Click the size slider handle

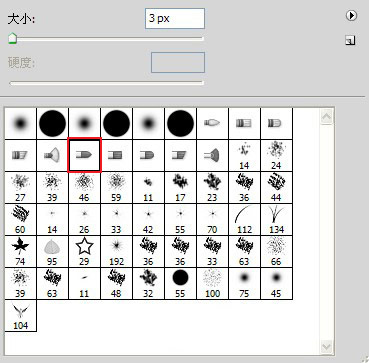point(12,39)
